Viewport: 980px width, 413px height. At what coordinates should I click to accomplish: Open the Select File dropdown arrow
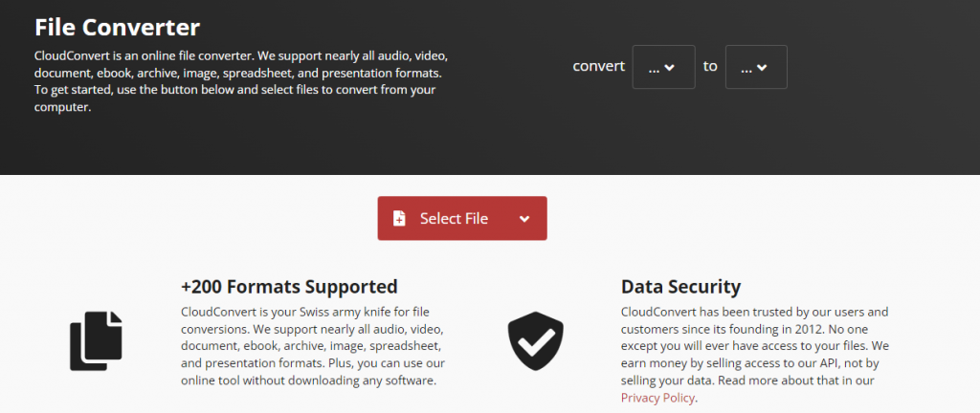click(x=525, y=219)
